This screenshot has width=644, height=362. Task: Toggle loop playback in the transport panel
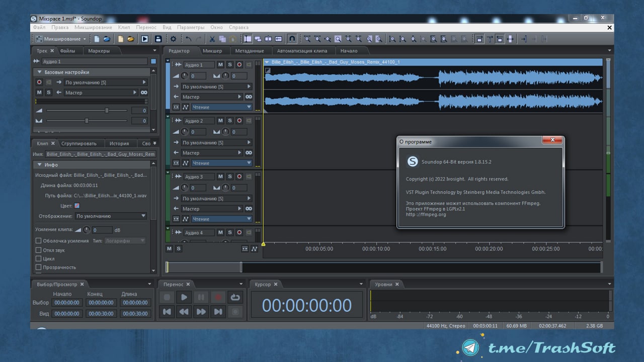pyautogui.click(x=235, y=297)
